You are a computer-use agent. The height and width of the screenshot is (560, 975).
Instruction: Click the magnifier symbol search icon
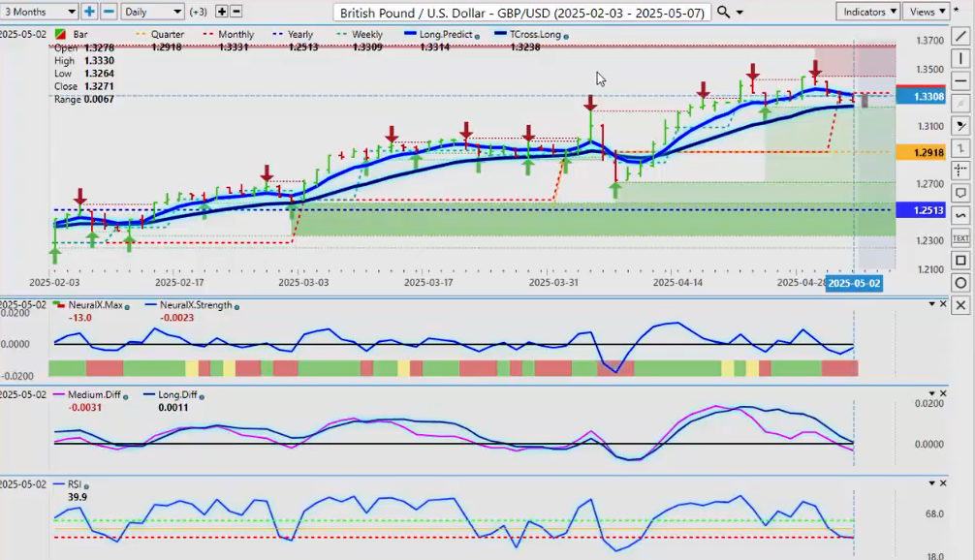pyautogui.click(x=723, y=12)
